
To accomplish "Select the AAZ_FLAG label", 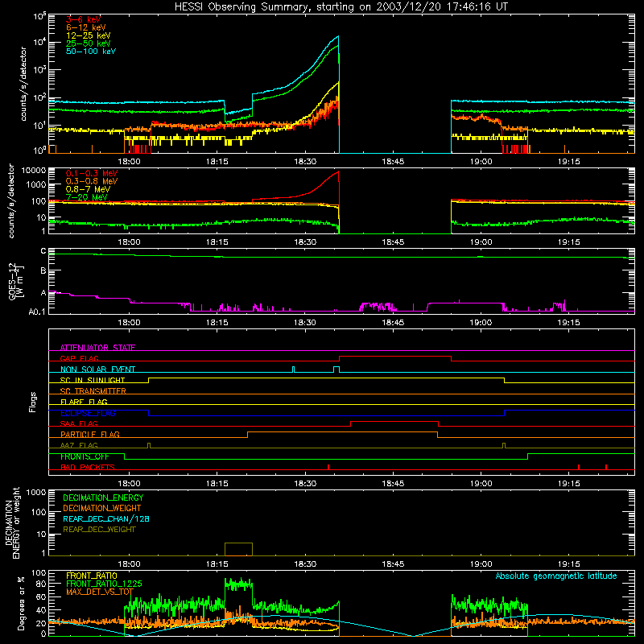I will 79,445.
